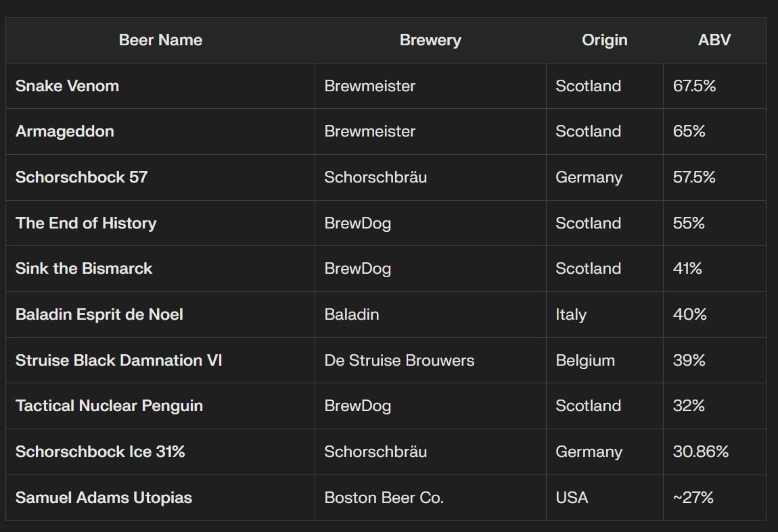The image size is (778, 532).
Task: Click The End of History entry
Action: pos(86,223)
